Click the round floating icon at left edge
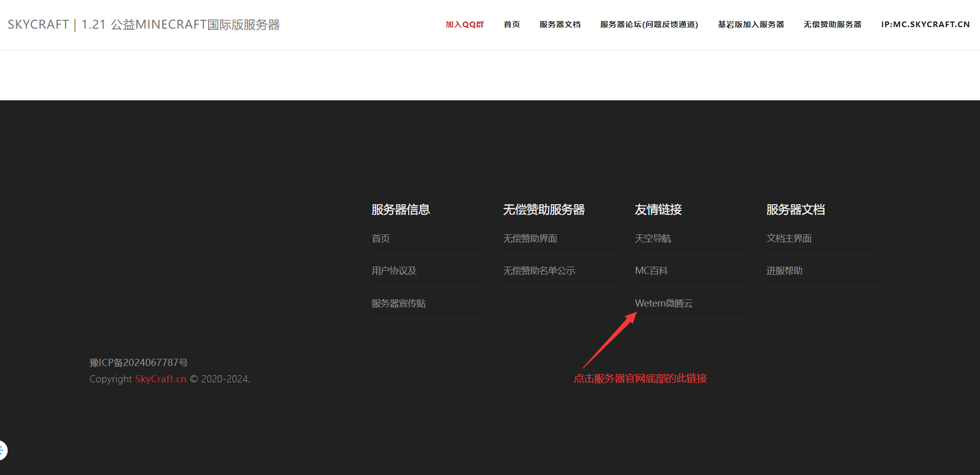This screenshot has width=980, height=475. tap(3, 450)
